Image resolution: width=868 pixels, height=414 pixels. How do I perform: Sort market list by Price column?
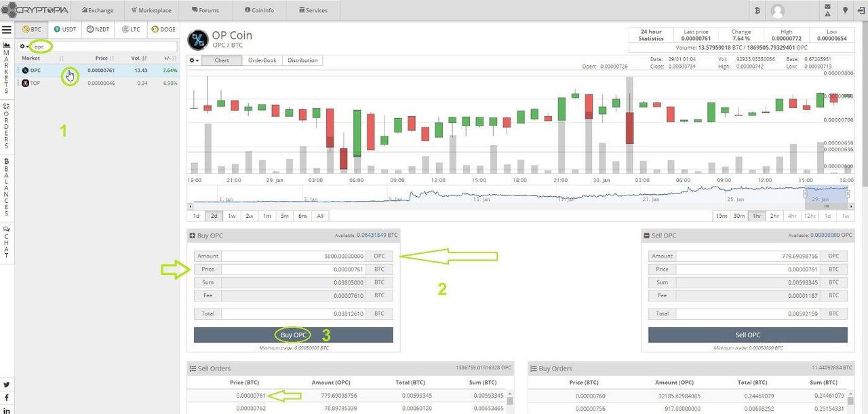pos(104,58)
